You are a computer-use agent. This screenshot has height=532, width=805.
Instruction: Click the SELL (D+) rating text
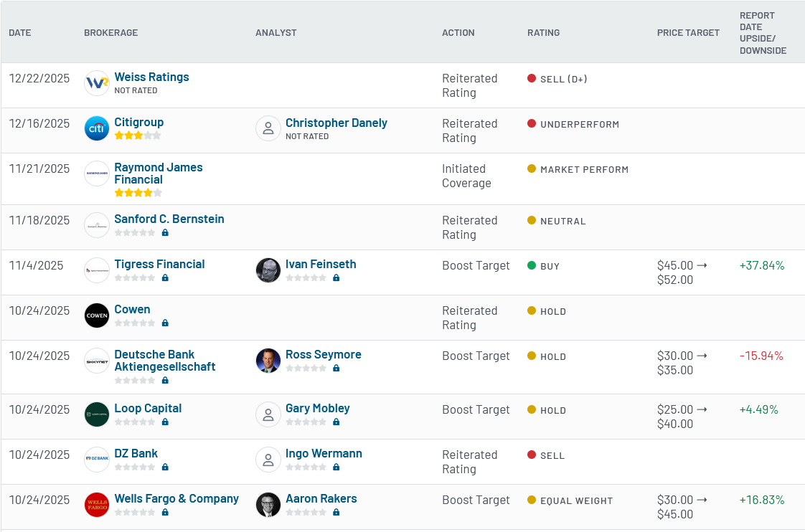pos(564,79)
